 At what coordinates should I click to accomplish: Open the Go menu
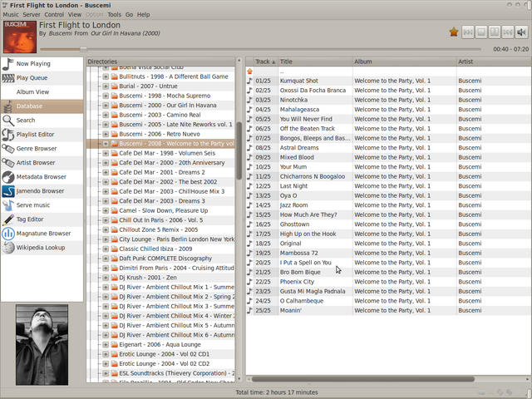[x=130, y=15]
